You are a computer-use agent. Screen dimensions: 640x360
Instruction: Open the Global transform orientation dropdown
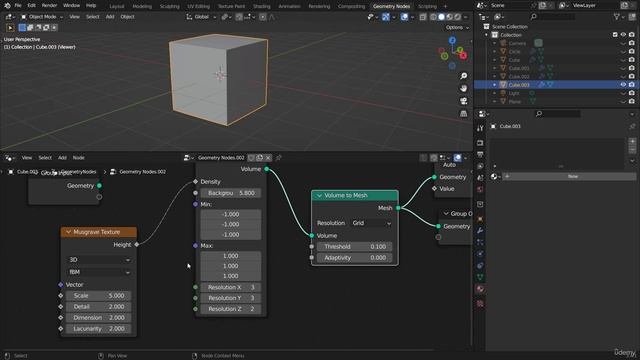201,17
